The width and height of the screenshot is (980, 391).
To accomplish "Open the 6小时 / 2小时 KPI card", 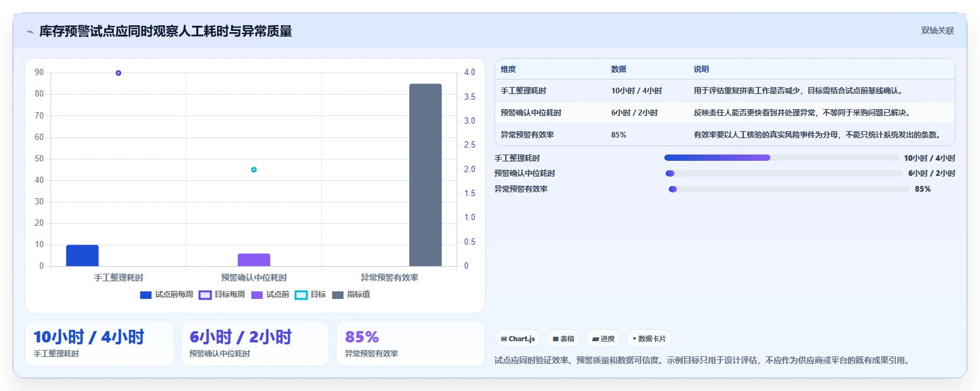I will (255, 343).
